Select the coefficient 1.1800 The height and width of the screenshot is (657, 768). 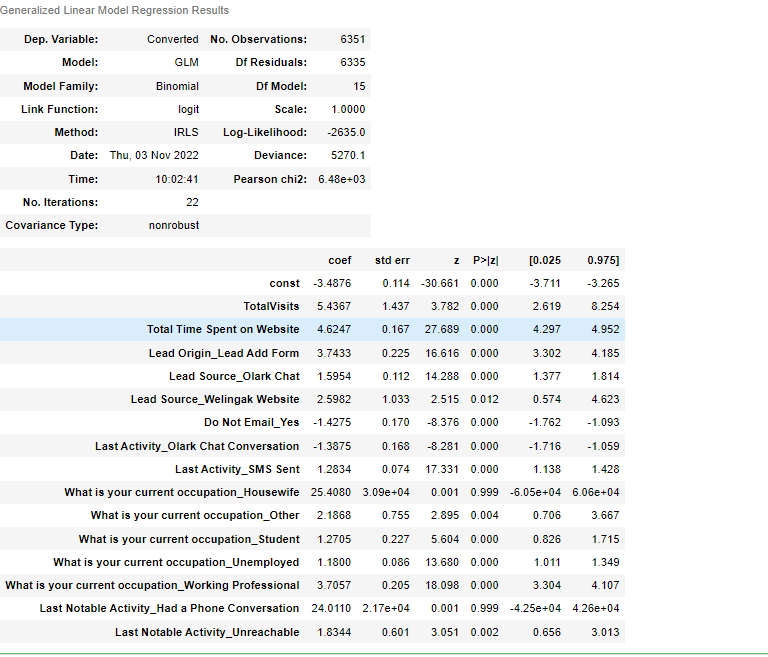[334, 562]
